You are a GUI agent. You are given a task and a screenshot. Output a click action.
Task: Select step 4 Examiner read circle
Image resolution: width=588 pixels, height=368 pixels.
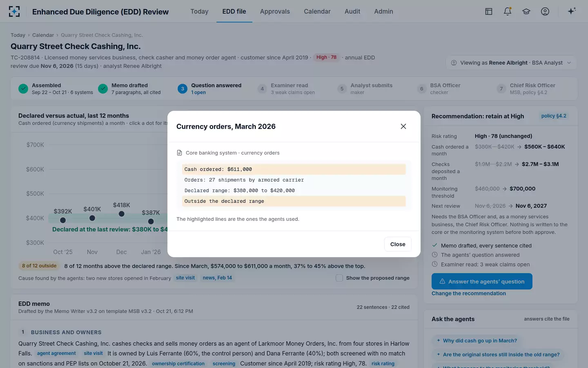(x=262, y=89)
